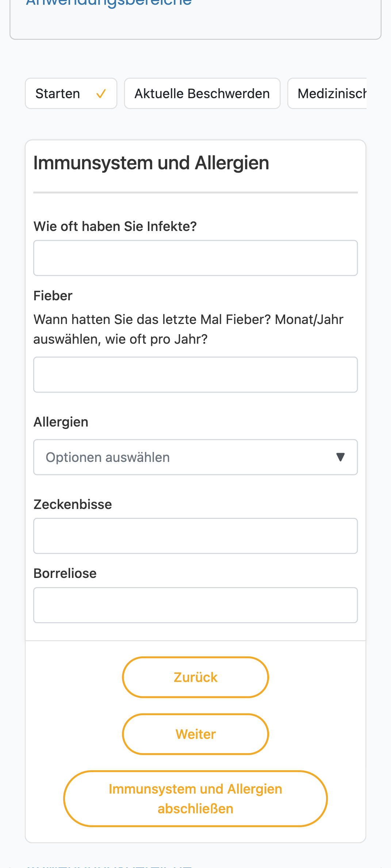The image size is (391, 868).
Task: Click into the Borreliose input box
Action: [x=195, y=605]
